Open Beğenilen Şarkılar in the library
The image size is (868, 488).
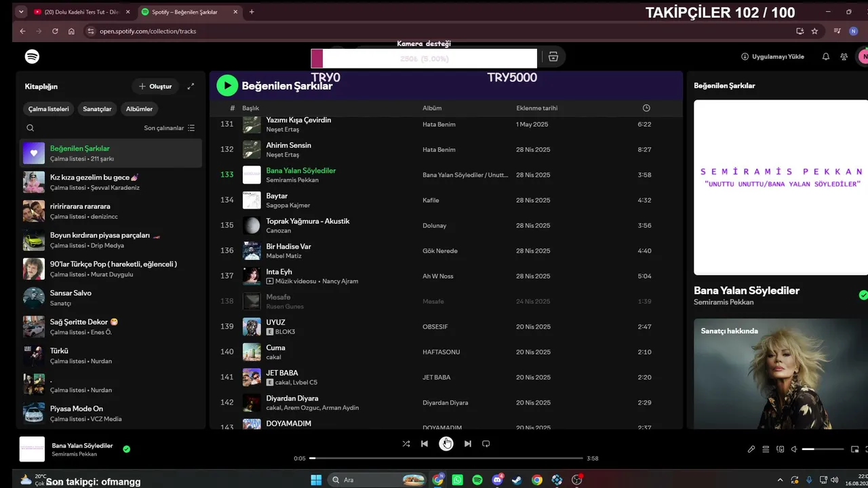111,153
